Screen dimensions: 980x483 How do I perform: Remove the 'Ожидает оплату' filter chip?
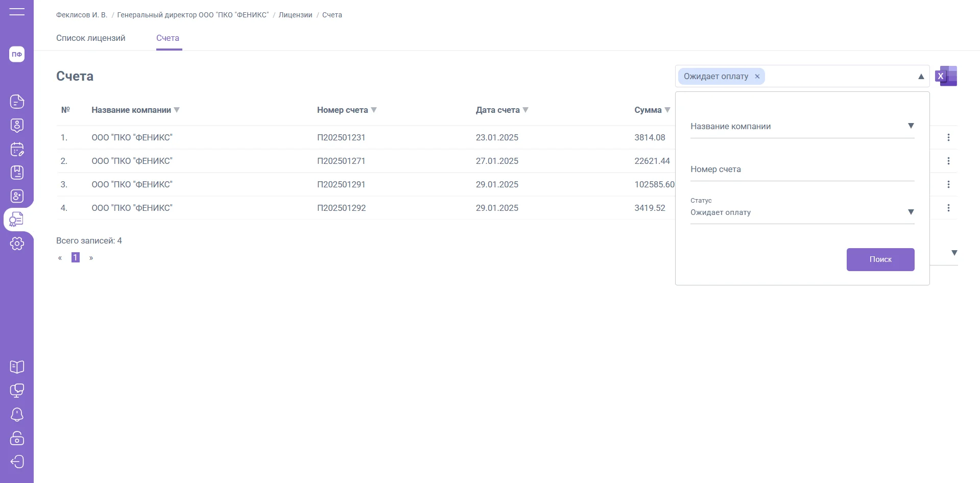pos(757,77)
